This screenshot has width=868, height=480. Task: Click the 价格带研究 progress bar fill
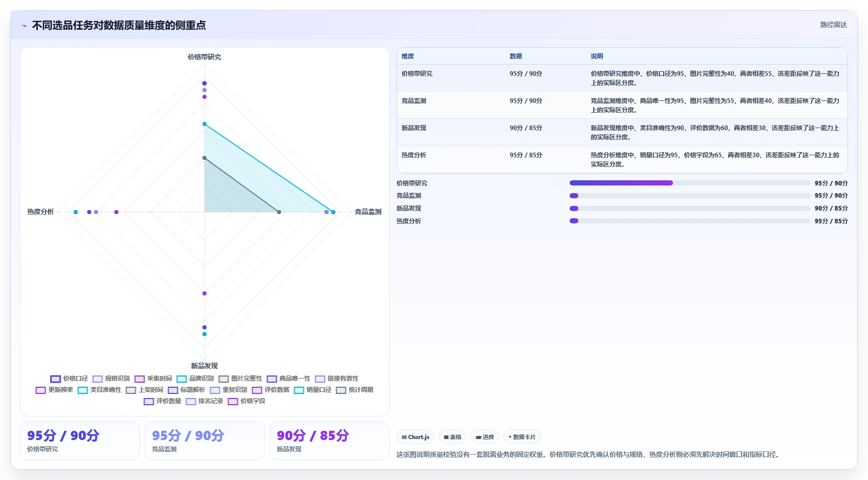click(621, 183)
